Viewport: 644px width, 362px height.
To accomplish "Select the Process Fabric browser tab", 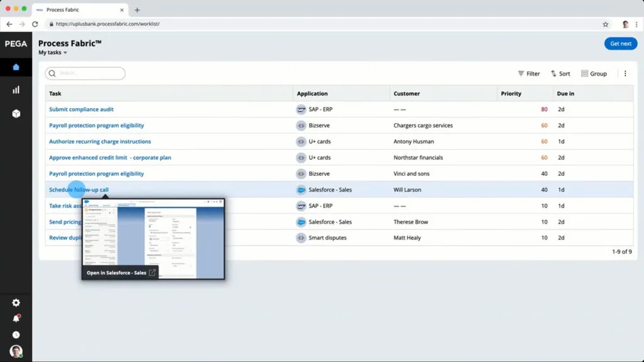I will pos(80,10).
